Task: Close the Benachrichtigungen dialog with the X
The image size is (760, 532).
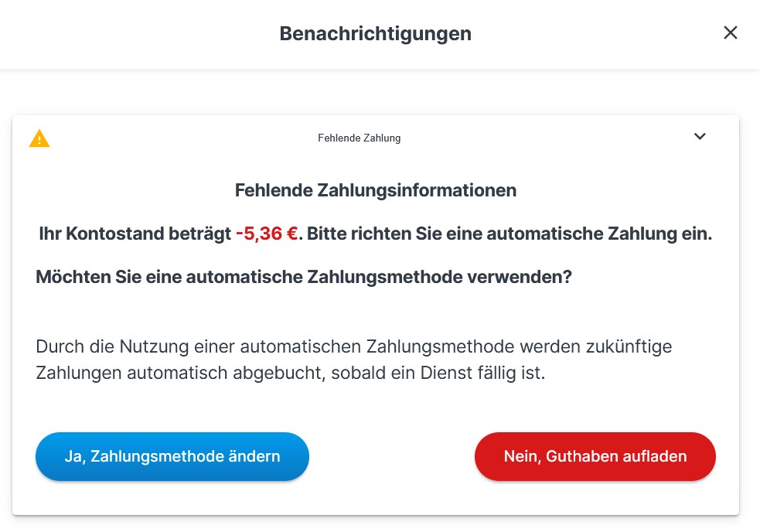Action: [x=730, y=33]
